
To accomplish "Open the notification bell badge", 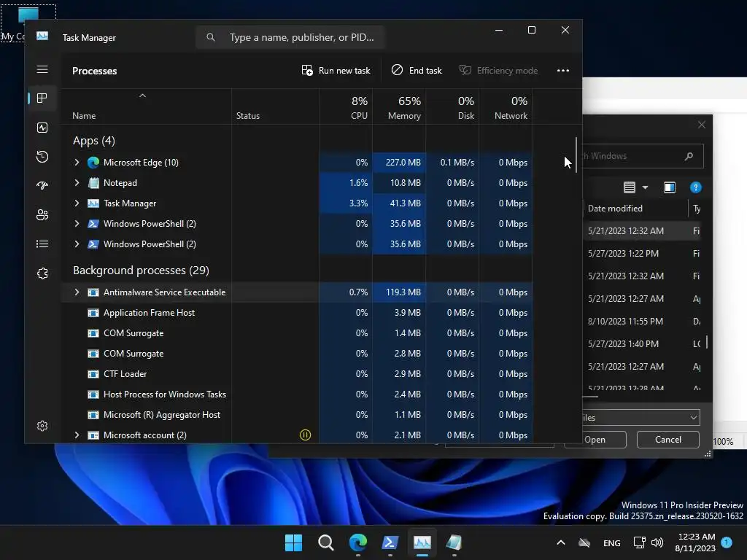I will click(x=727, y=542).
